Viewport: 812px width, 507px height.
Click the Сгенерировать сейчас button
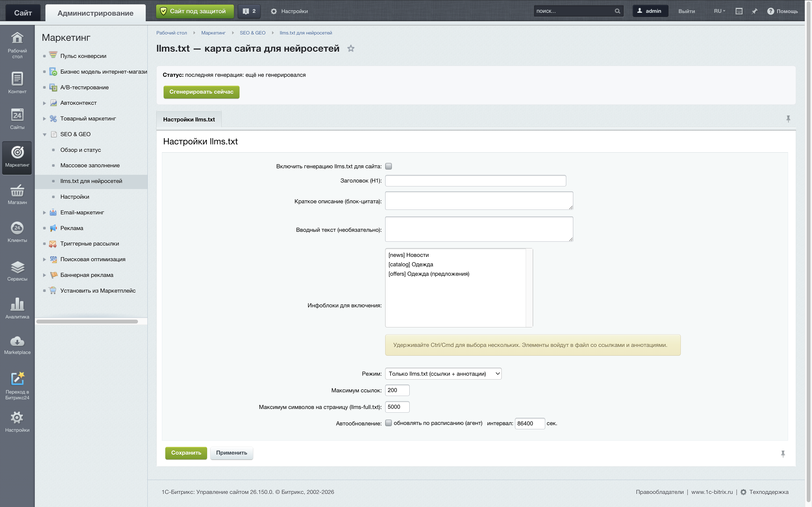(201, 92)
